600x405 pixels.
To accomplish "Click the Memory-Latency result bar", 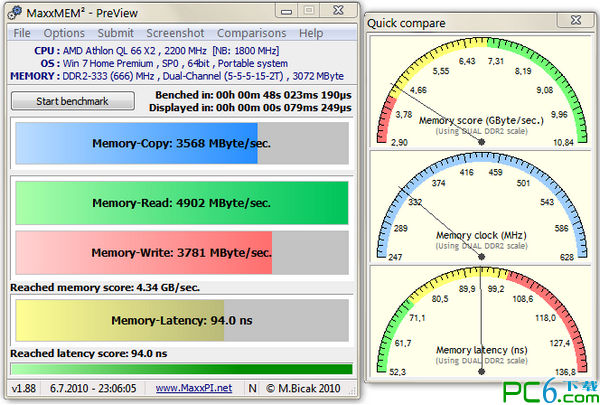I will 181,321.
